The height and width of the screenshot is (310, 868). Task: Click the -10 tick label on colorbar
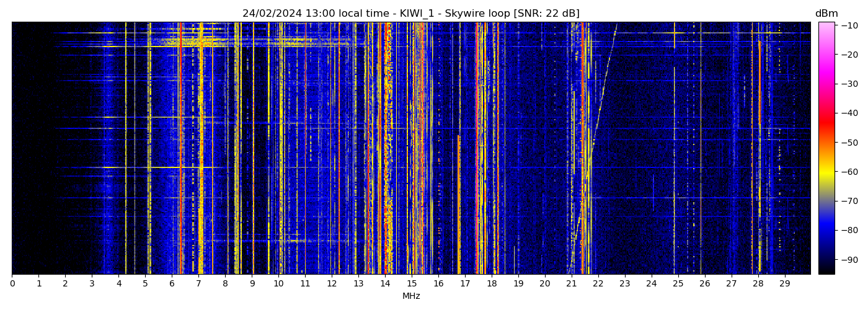pyautogui.click(x=848, y=25)
